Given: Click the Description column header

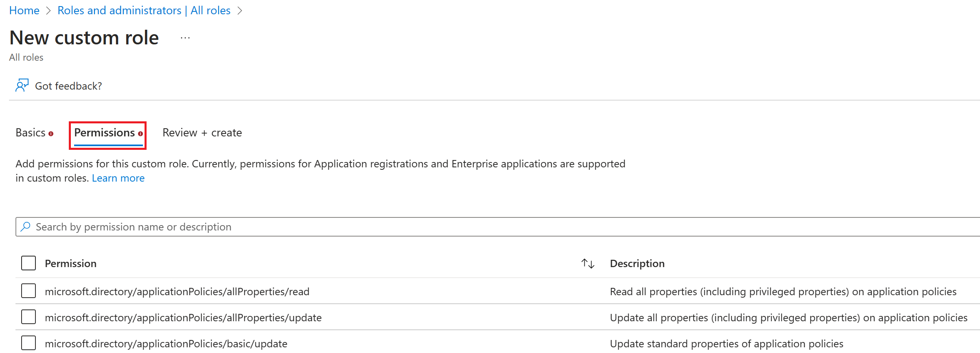Looking at the screenshot, I should [637, 263].
